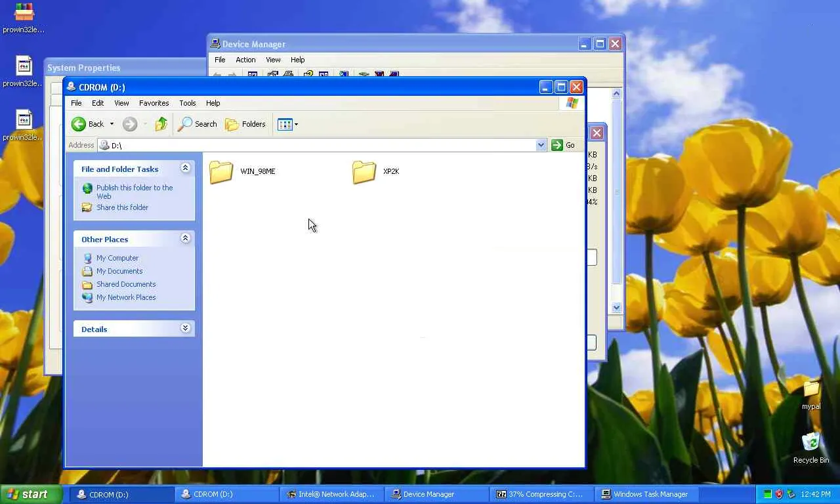The width and height of the screenshot is (840, 504).
Task: Select the XP2K folder
Action: [376, 172]
